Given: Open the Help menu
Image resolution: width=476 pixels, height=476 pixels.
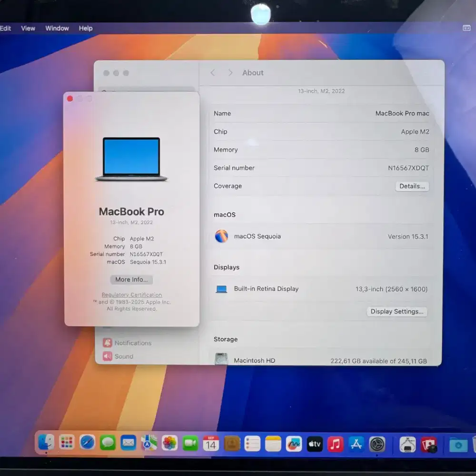Looking at the screenshot, I should click(x=86, y=28).
